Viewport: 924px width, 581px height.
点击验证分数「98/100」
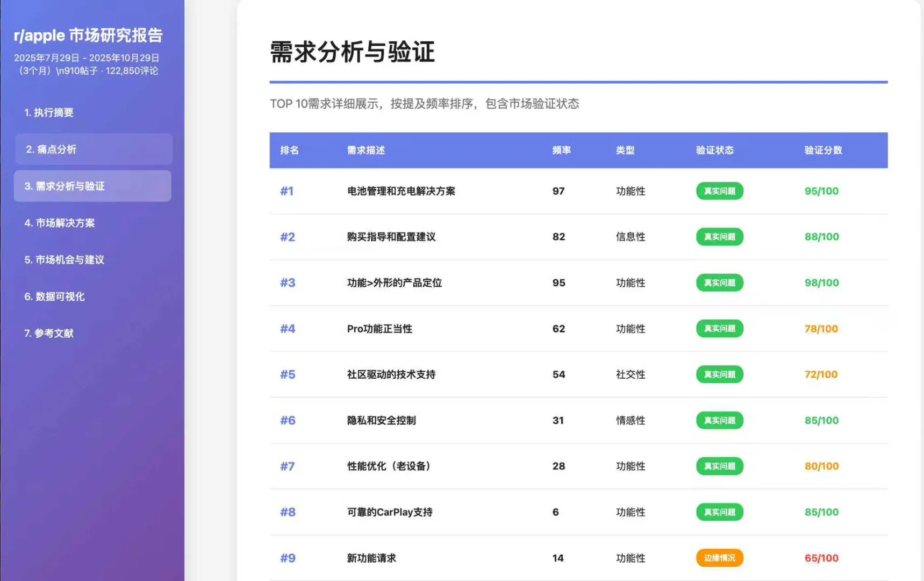[x=821, y=282]
